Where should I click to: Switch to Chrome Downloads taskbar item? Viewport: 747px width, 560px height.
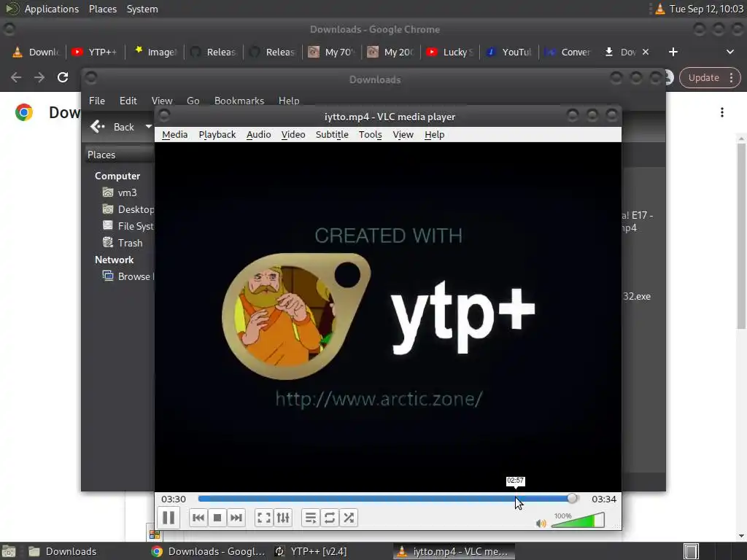point(209,551)
